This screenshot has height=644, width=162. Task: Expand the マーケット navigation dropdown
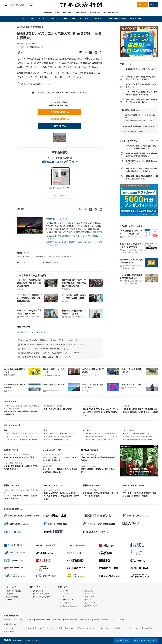[55, 19]
